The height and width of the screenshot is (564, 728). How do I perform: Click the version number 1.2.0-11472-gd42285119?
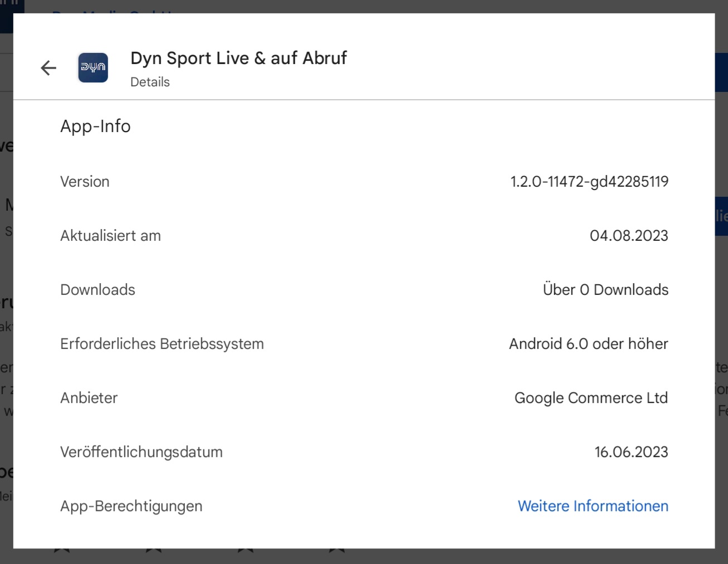tap(589, 182)
